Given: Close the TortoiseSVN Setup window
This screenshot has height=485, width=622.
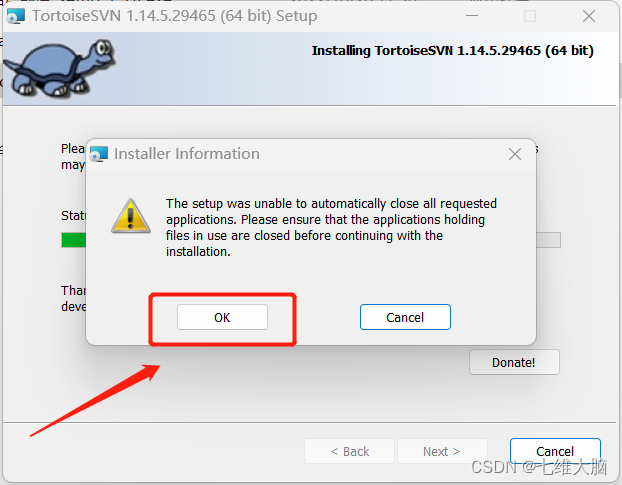Looking at the screenshot, I should coord(589,16).
